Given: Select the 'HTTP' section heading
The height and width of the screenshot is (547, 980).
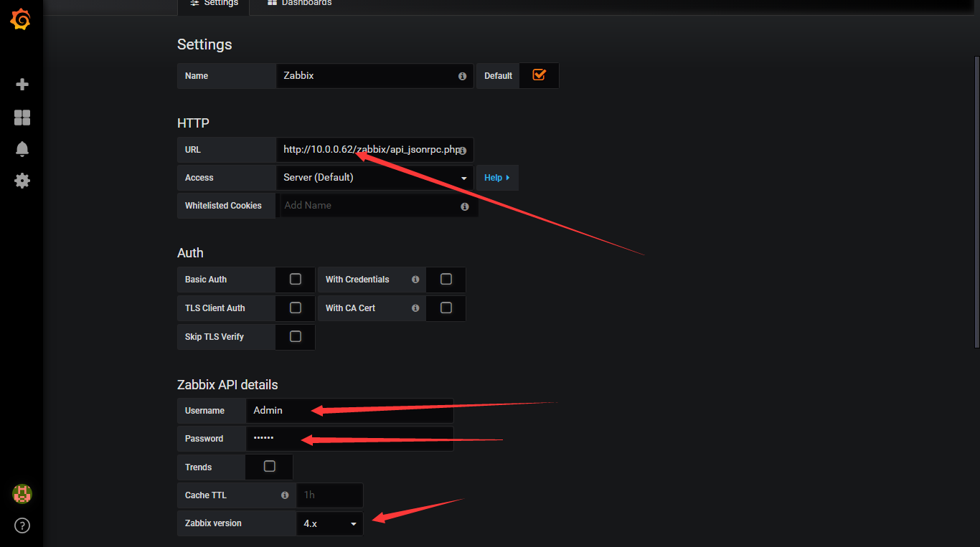Looking at the screenshot, I should 194,123.
